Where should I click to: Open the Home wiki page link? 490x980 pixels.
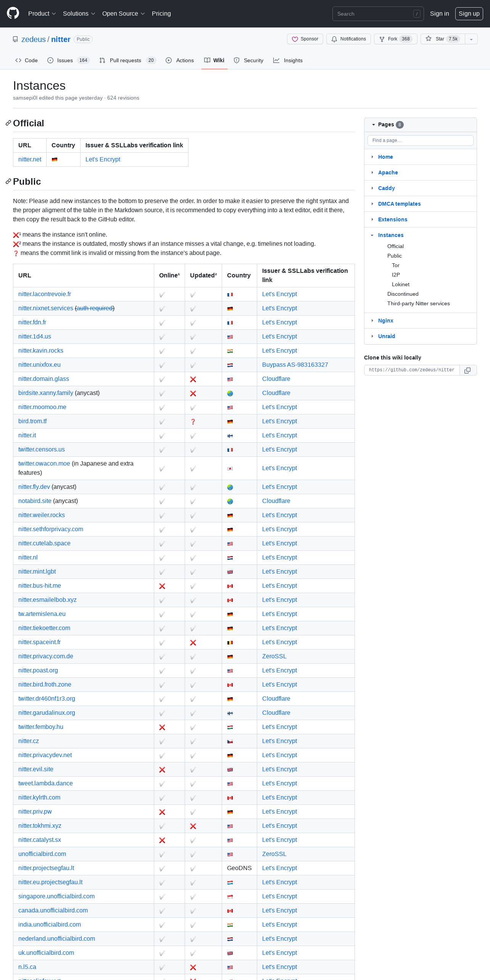tap(385, 157)
